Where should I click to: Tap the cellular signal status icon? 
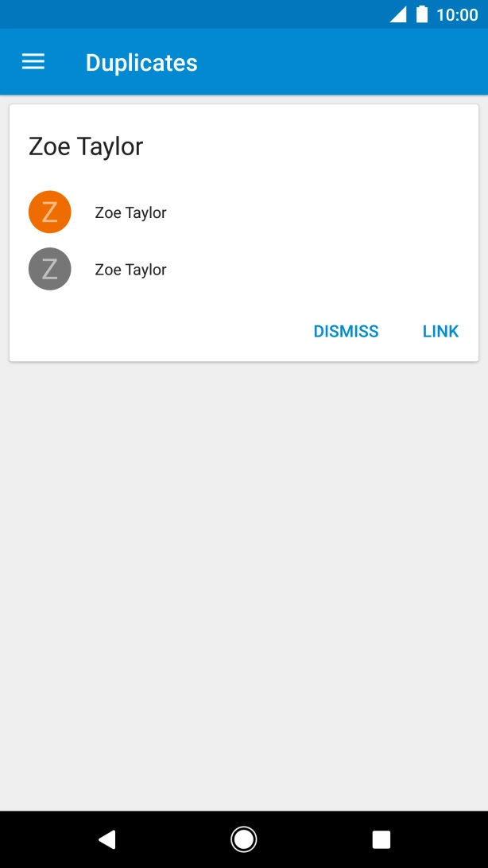click(398, 14)
